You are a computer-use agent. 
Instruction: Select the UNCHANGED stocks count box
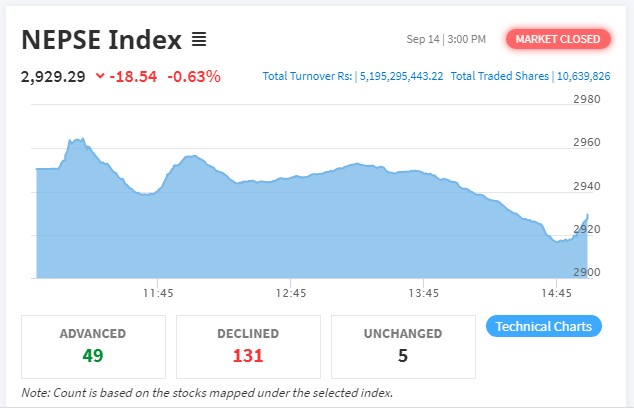pos(403,345)
